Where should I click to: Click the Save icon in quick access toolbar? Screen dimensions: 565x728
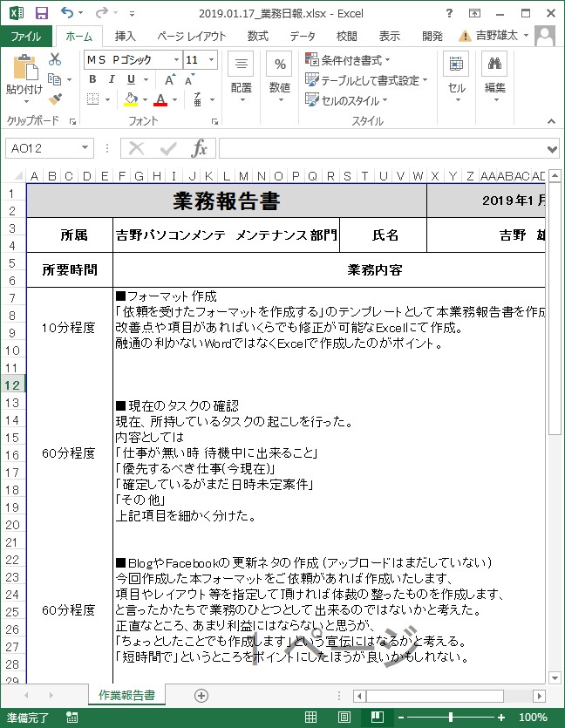pyautogui.click(x=41, y=13)
